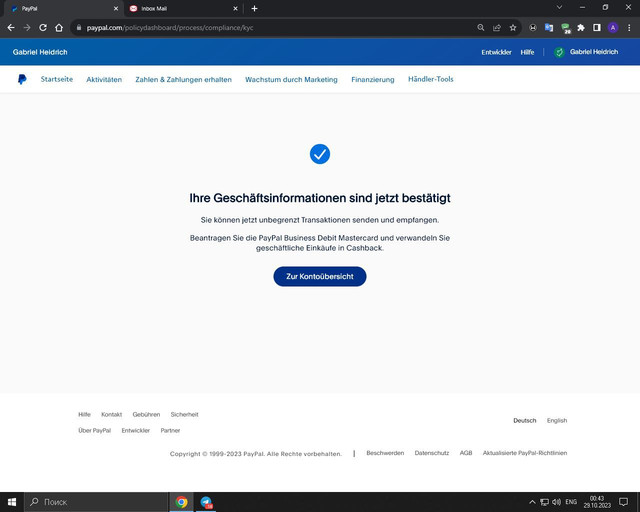Open Chrome from the taskbar
The height and width of the screenshot is (512, 640).
click(x=181, y=502)
